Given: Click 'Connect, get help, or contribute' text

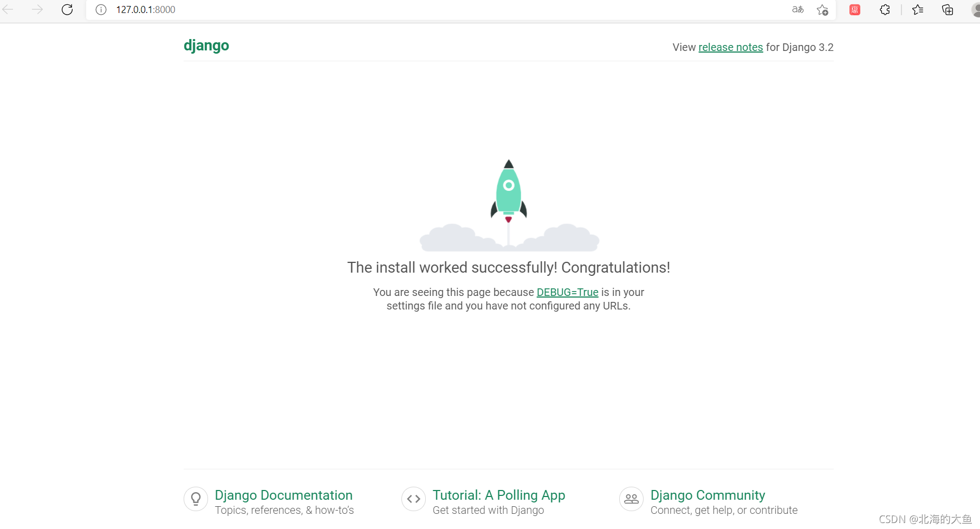Looking at the screenshot, I should [724, 510].
